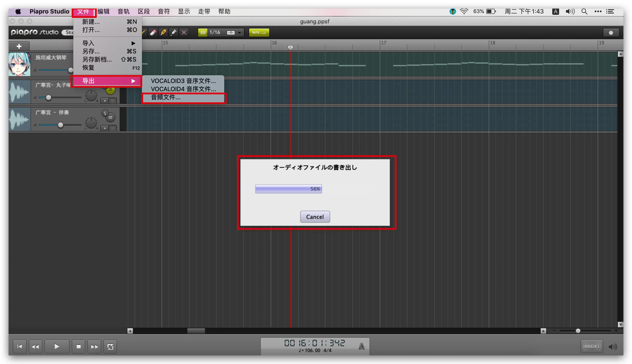Toggle the green grid snap icon
The width and height of the screenshot is (632, 364).
(203, 33)
